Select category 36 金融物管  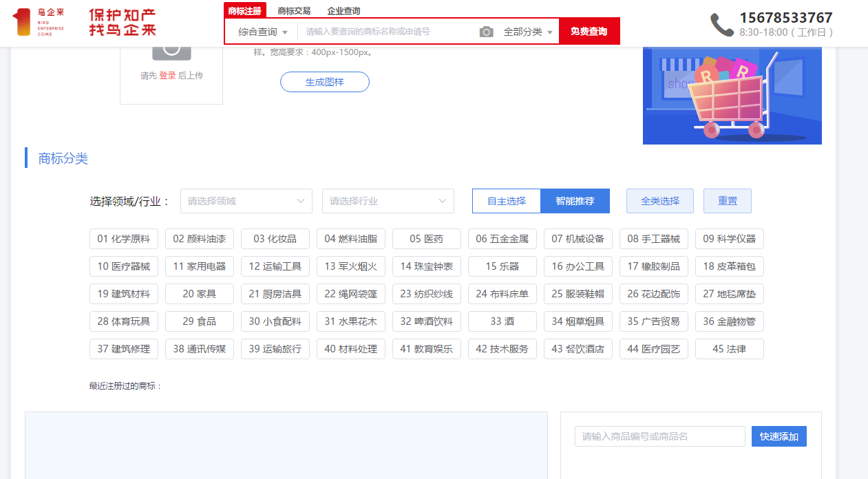pyautogui.click(x=730, y=321)
